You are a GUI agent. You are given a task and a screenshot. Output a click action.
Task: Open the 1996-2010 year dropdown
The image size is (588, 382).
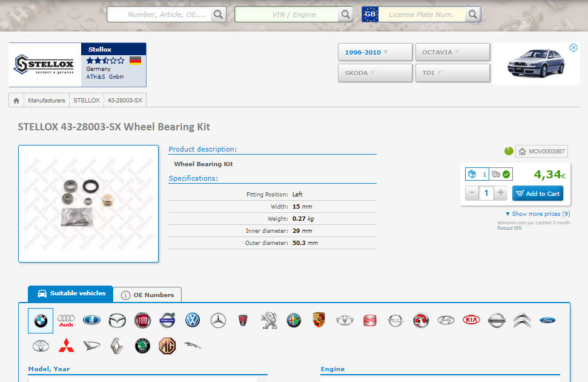375,52
